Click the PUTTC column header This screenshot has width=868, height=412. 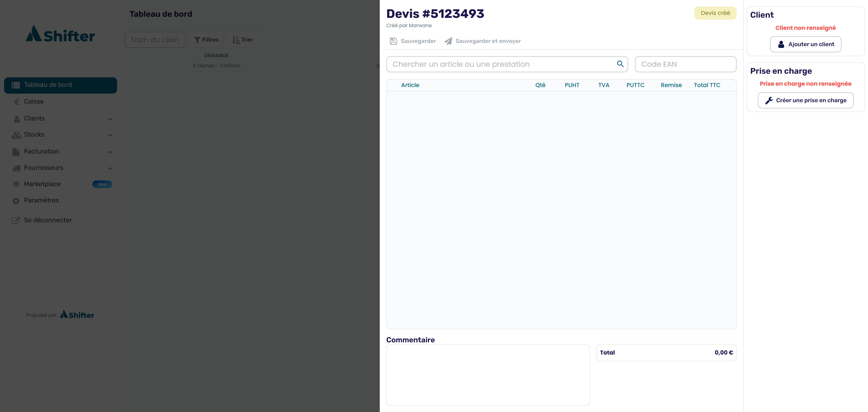635,85
